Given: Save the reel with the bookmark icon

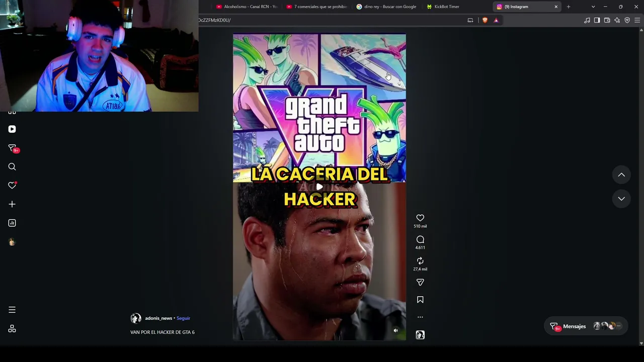Looking at the screenshot, I should (420, 300).
